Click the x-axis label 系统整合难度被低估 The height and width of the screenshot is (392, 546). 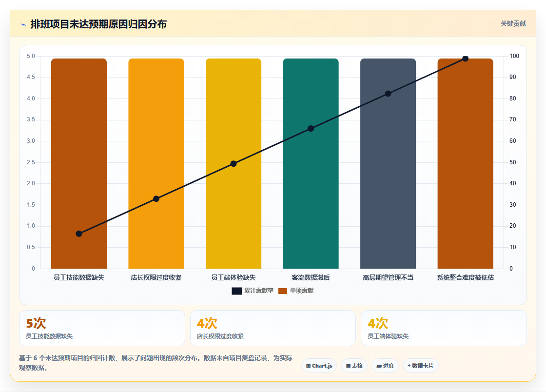466,277
